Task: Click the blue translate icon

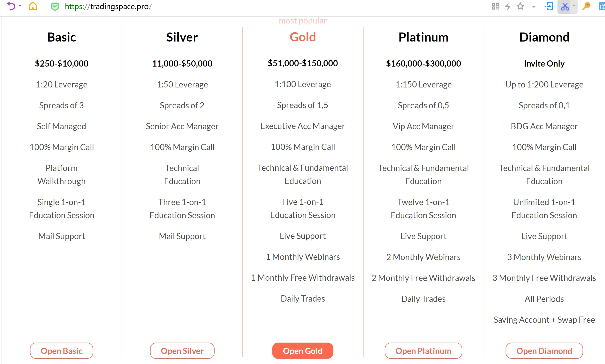Action: (x=602, y=6)
